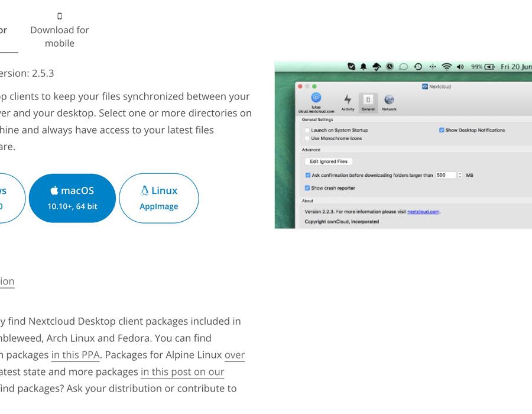The image size is (532, 414).
Task: Click the 'Copyright ownCloud, Incorporated' text
Action: click(342, 222)
